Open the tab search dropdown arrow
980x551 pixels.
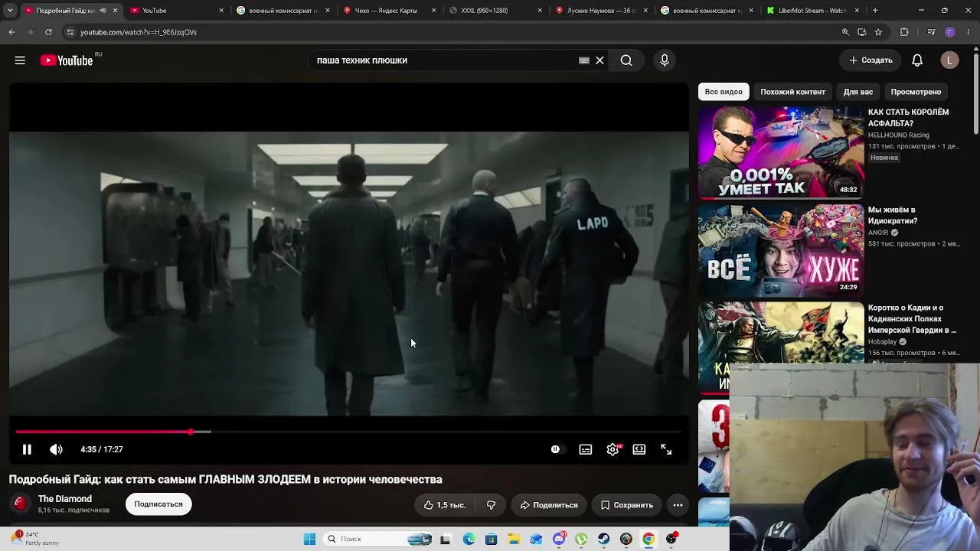point(10,11)
